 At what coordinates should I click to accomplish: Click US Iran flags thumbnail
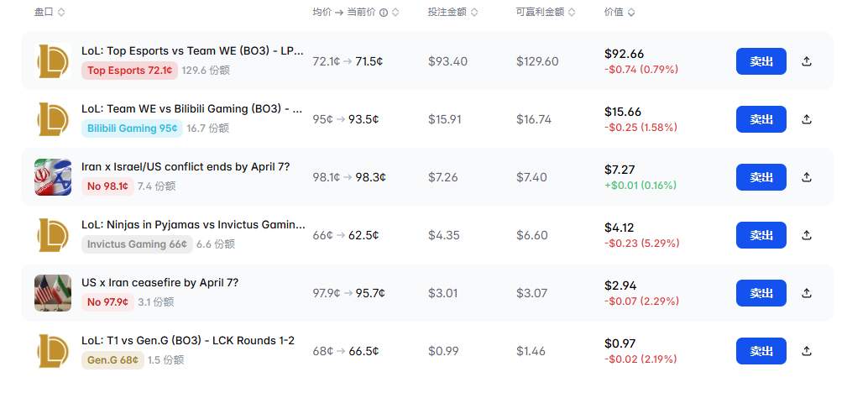[53, 293]
